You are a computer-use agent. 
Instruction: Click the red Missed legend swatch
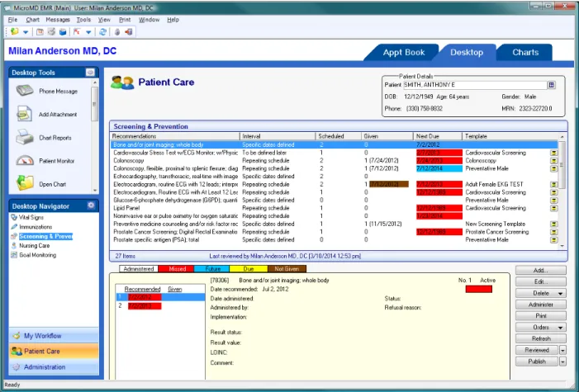click(177, 269)
